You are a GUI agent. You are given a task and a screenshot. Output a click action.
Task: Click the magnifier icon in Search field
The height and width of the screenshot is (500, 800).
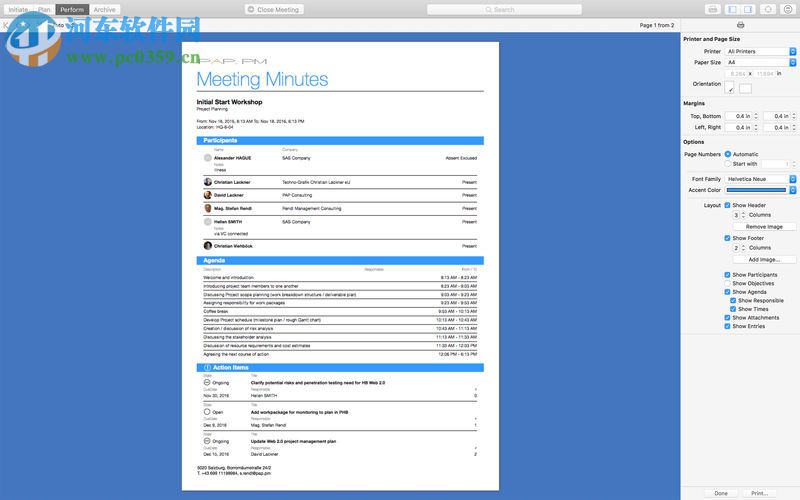488,10
